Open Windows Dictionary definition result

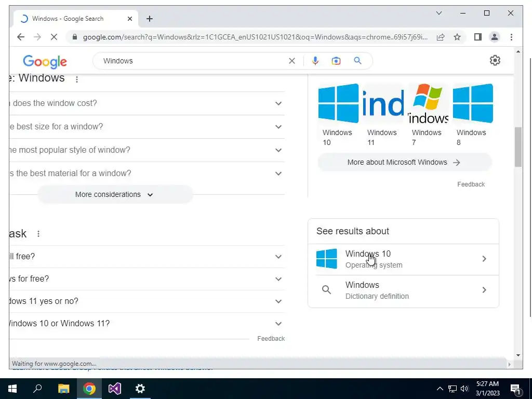[403, 290]
